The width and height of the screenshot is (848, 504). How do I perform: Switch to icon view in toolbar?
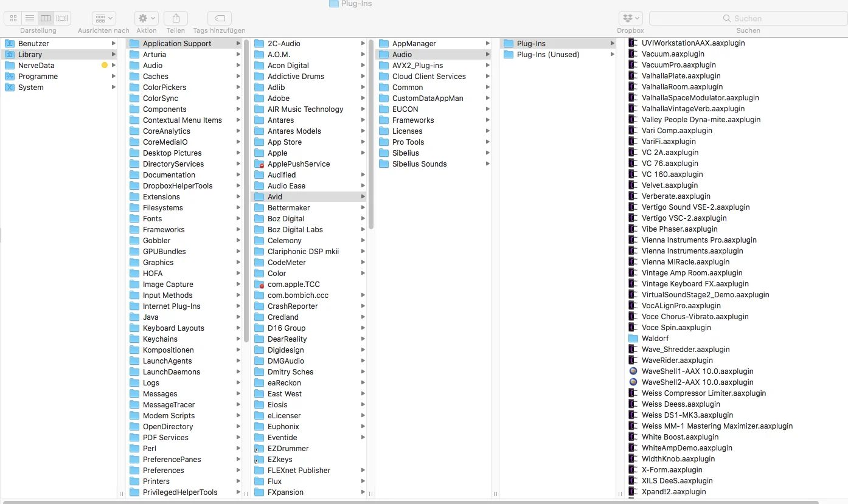[x=13, y=18]
